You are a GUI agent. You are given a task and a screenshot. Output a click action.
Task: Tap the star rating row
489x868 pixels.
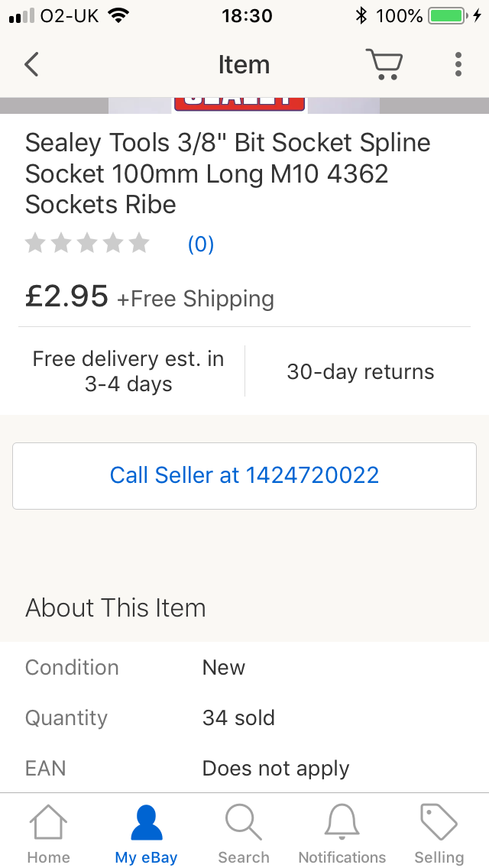[88, 243]
